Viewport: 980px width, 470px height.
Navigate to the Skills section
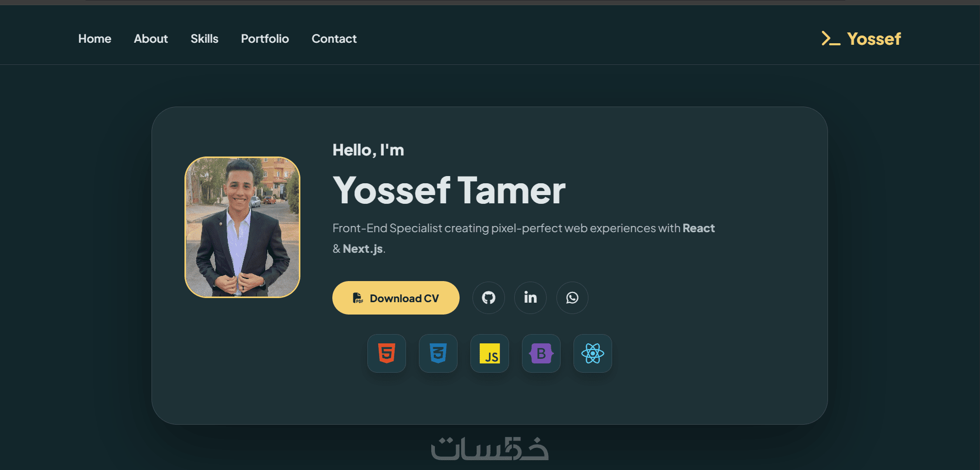point(205,39)
